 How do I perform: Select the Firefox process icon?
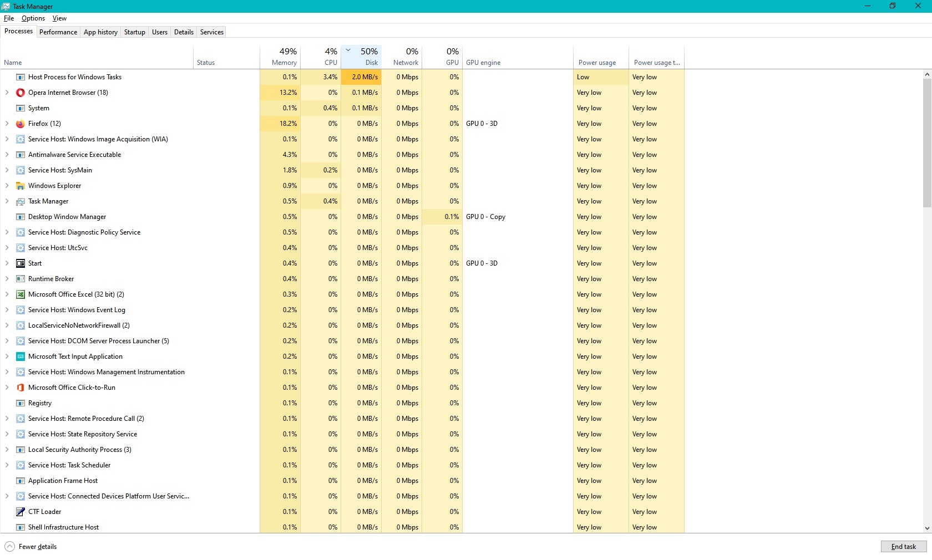pyautogui.click(x=21, y=124)
